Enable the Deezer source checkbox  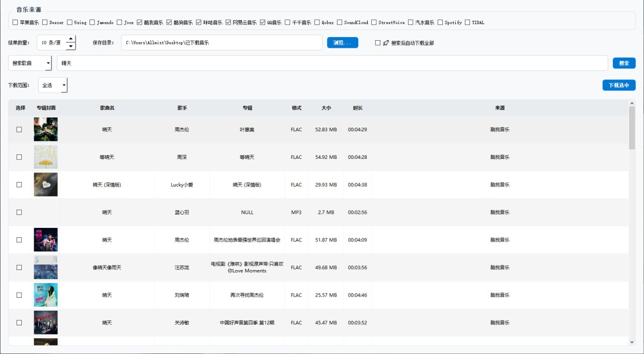(x=45, y=22)
